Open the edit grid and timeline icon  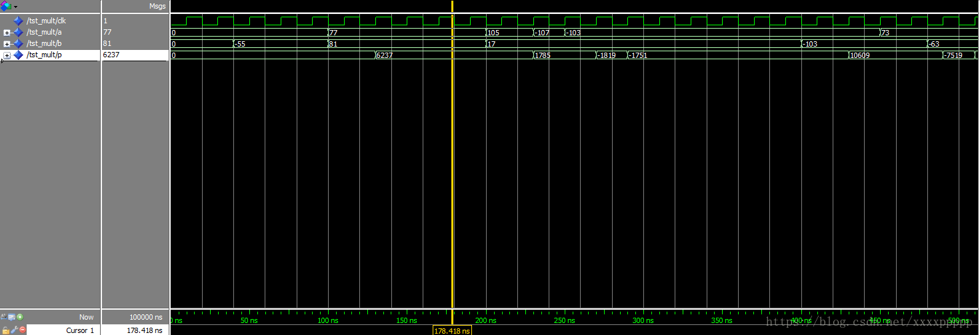click(12, 317)
